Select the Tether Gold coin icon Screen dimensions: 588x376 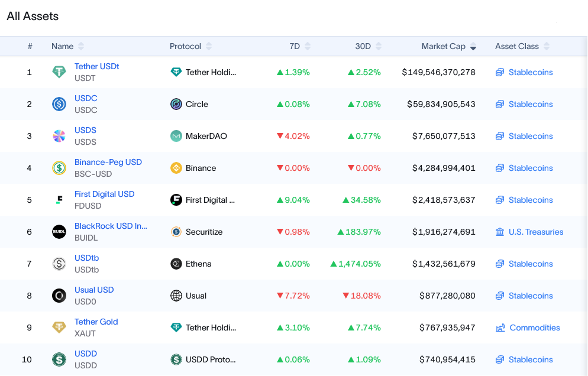[59, 328]
